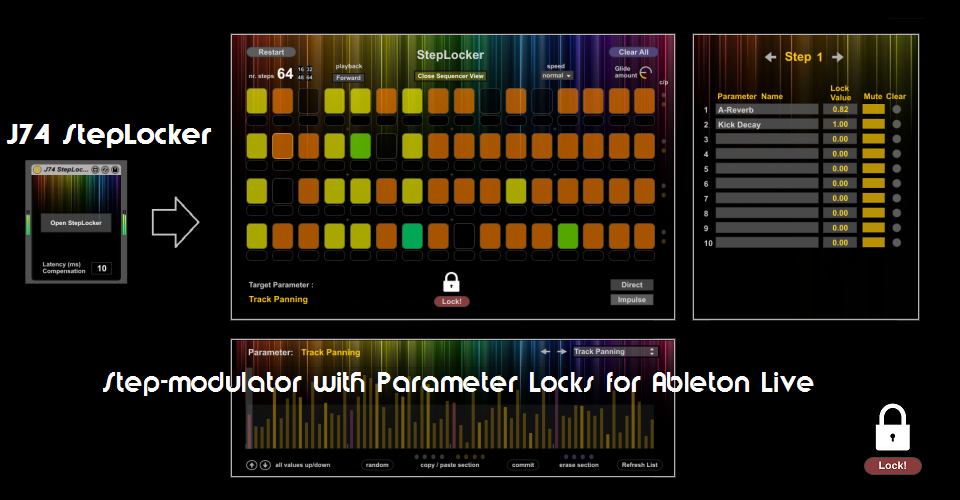960x500 pixels.
Task: Click the Clear circle for parameter row 10
Action: [896, 242]
